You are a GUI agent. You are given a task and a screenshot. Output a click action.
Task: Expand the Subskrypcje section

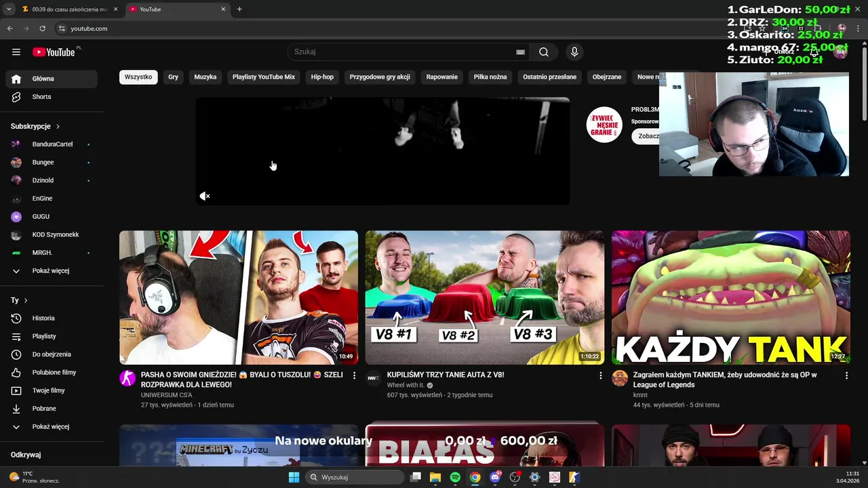pos(35,126)
